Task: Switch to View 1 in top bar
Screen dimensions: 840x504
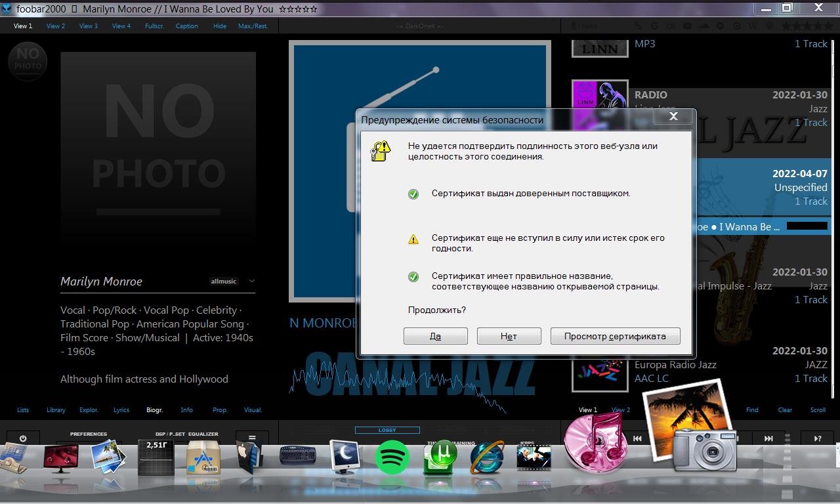Action: click(23, 26)
